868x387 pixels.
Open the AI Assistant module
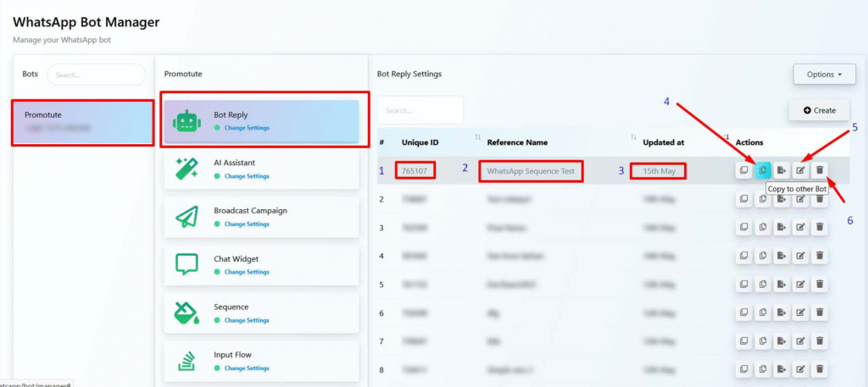point(261,169)
